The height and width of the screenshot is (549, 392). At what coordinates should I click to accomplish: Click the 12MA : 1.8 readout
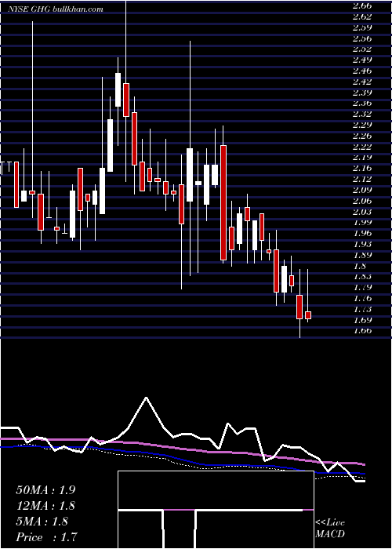coord(45,506)
